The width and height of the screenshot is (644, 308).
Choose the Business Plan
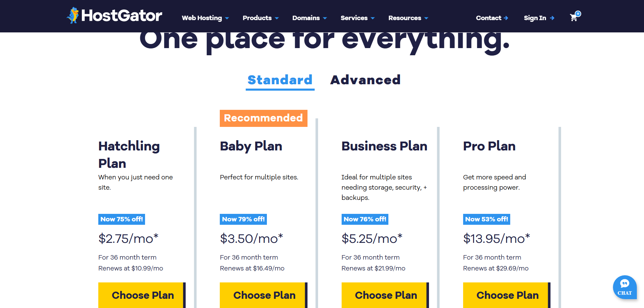coord(385,295)
